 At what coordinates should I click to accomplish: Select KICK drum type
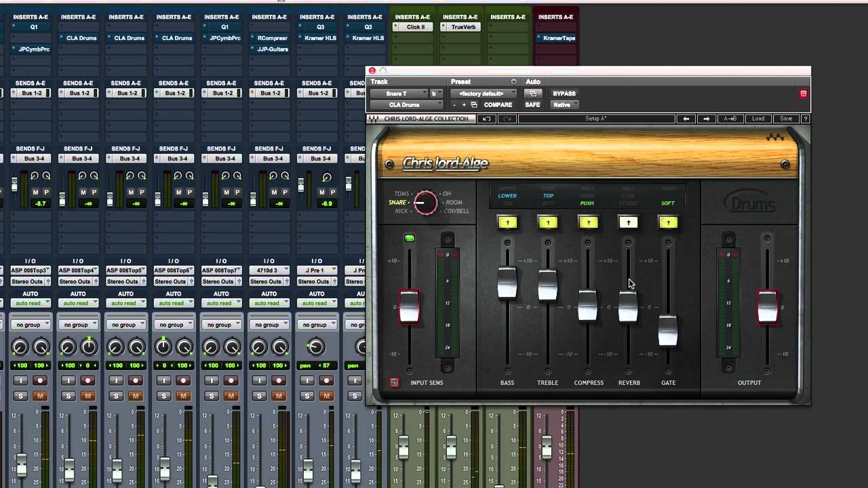(x=401, y=211)
